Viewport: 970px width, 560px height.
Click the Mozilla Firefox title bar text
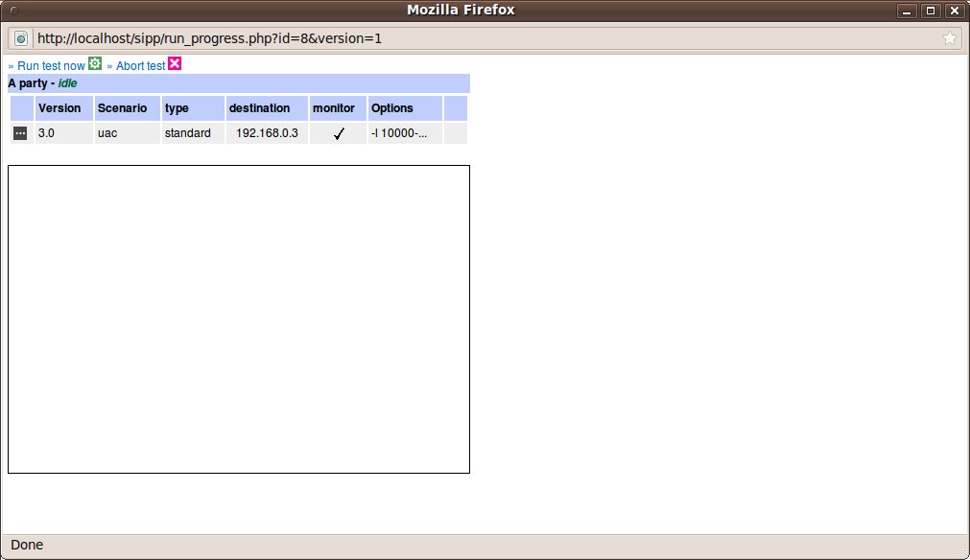461,10
